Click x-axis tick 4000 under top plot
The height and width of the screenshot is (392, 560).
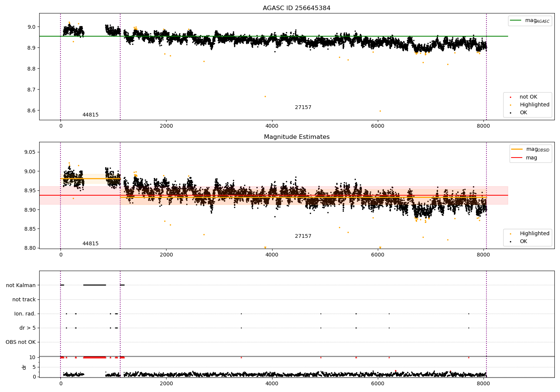(x=272, y=126)
